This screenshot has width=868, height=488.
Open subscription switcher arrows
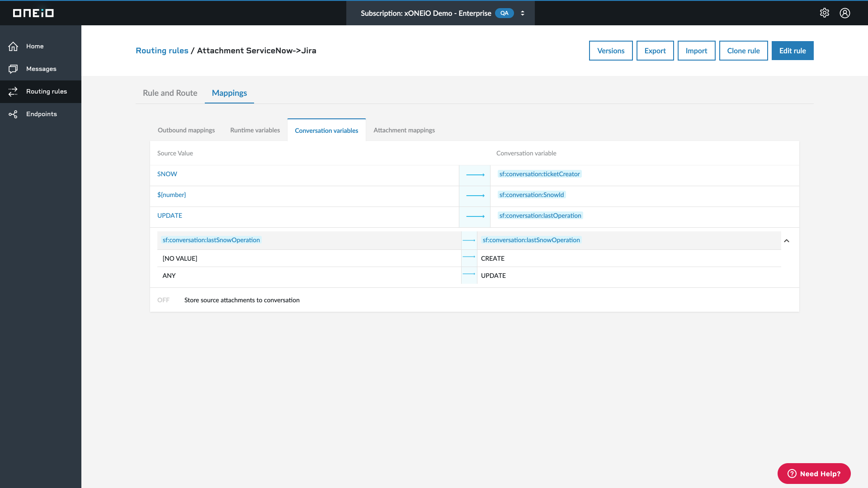click(523, 13)
